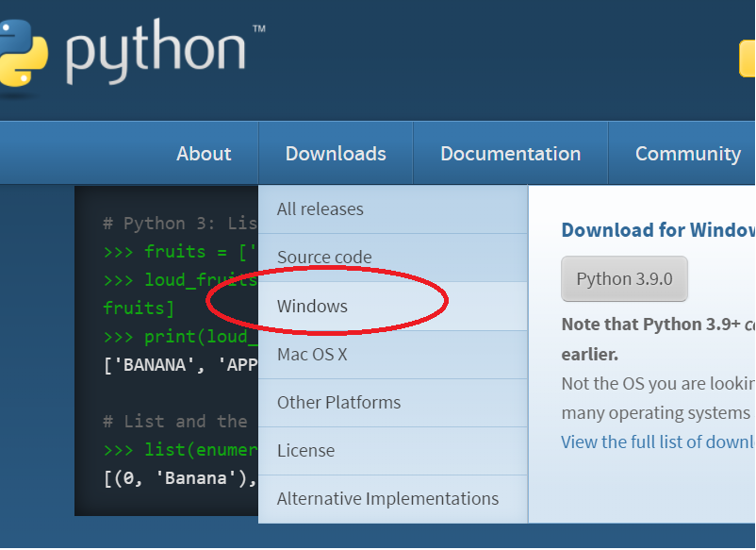Click the "python" wordmark text
Screen dimensions: 756x550
pos(156,52)
